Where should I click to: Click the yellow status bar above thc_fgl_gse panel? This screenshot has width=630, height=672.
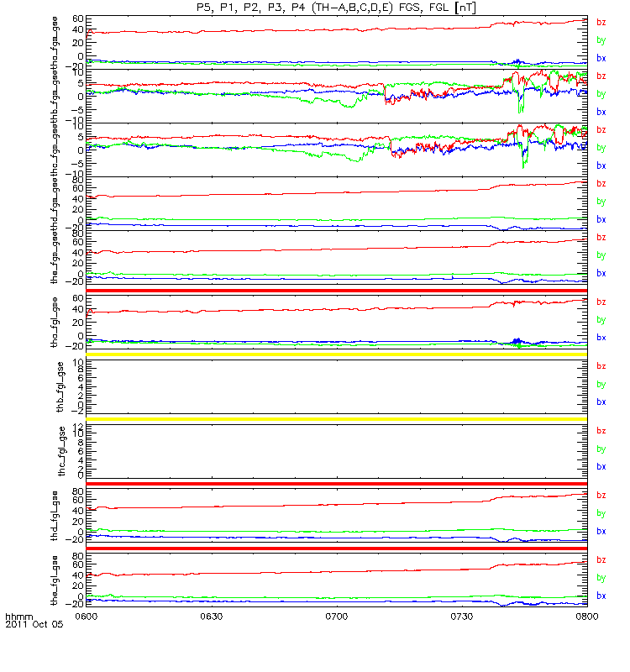click(x=337, y=419)
